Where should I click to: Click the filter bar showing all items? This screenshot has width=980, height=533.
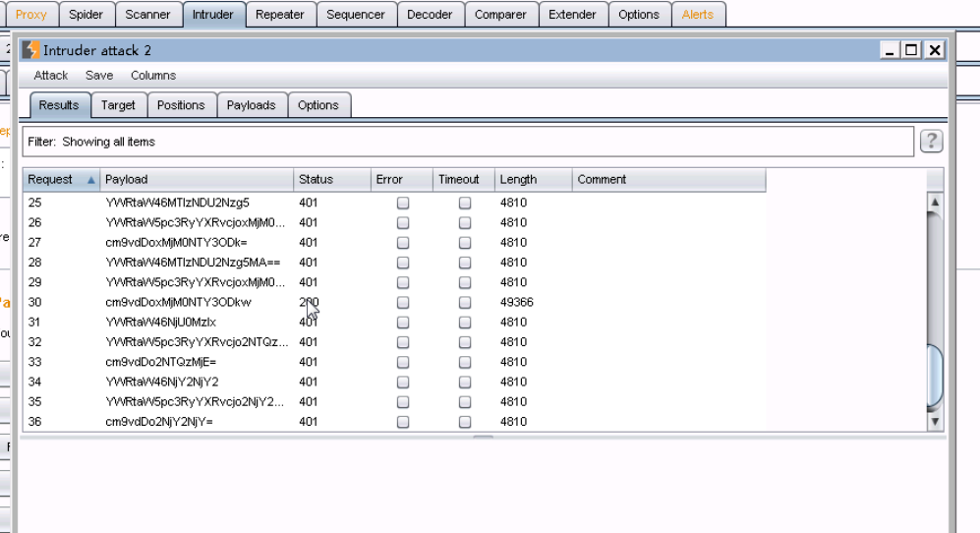pyautogui.click(x=468, y=142)
